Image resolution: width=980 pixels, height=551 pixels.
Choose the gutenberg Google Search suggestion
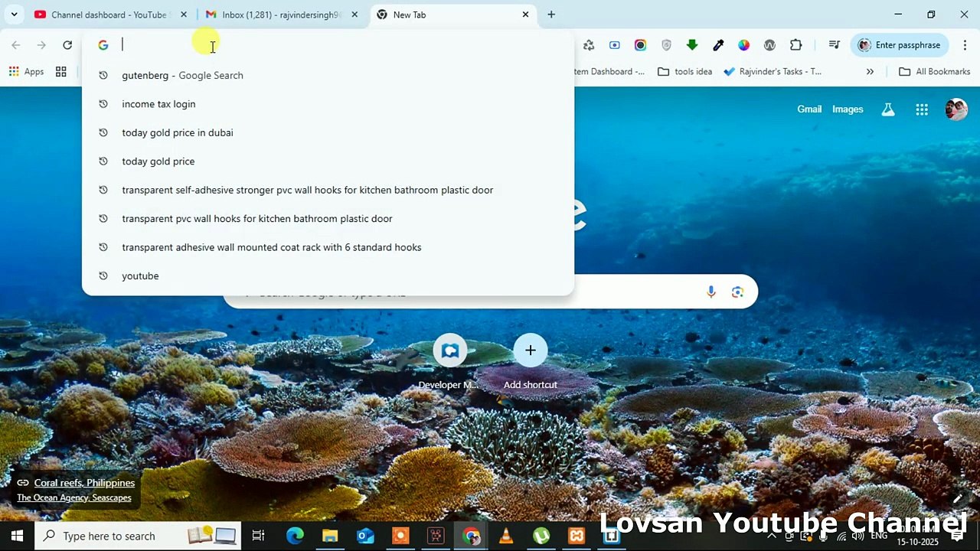(x=328, y=75)
